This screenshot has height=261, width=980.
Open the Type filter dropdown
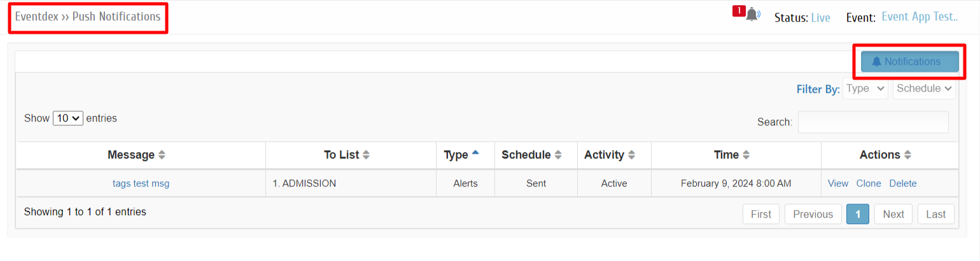tap(865, 88)
